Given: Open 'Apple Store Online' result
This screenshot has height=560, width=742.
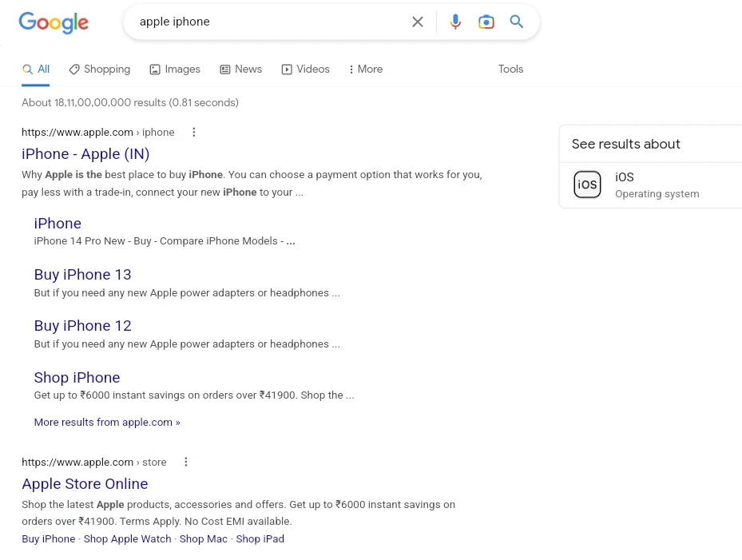Looking at the screenshot, I should click(85, 484).
